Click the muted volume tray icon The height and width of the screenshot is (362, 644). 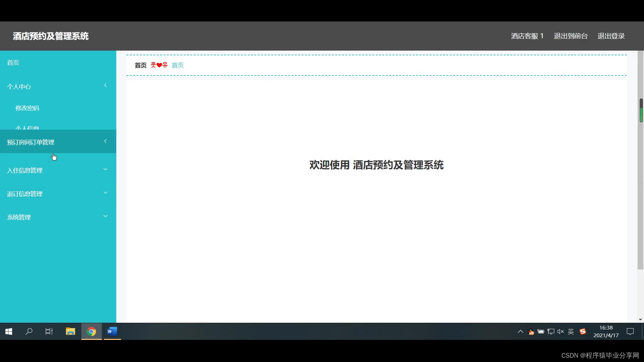[x=560, y=331]
